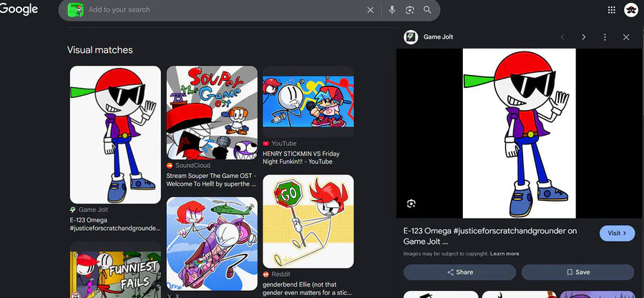Open the 'Learn more' copyright link
The height and width of the screenshot is (298, 644).
click(x=504, y=254)
